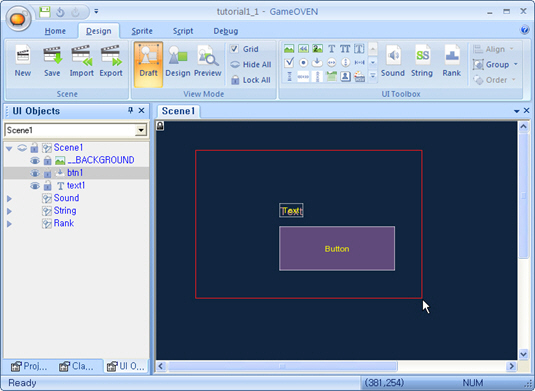Switch to the Script ribbon tab
Image resolution: width=535 pixels, height=391 pixels.
[x=183, y=31]
